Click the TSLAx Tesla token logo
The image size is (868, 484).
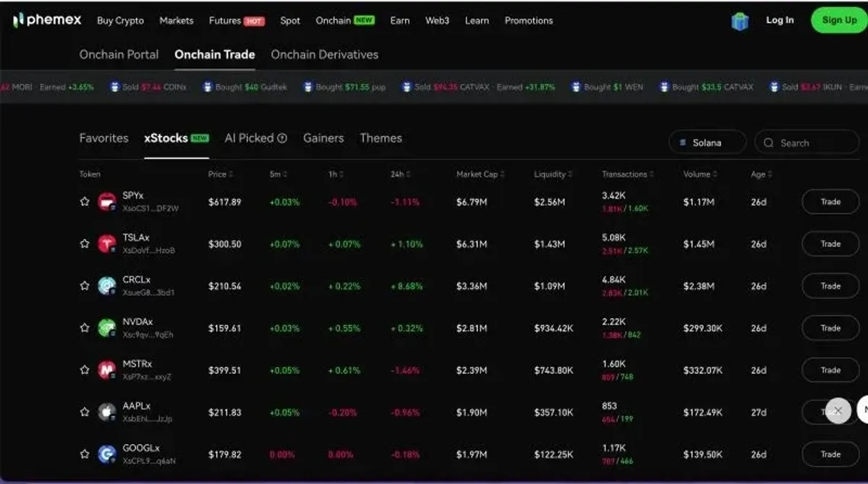(x=107, y=244)
